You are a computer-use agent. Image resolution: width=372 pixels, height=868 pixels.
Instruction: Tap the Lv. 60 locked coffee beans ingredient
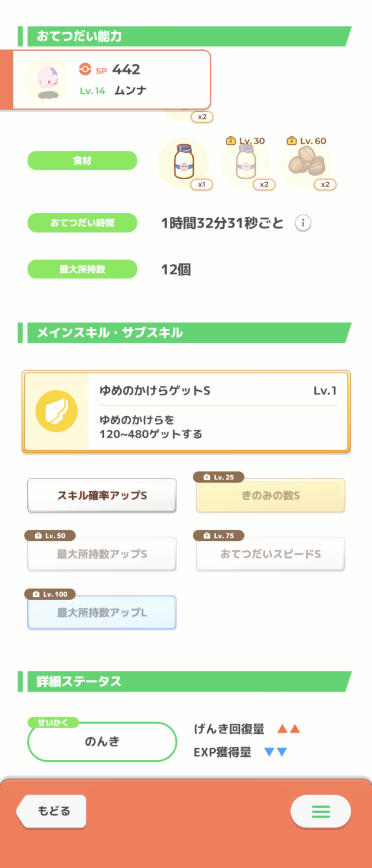[306, 162]
